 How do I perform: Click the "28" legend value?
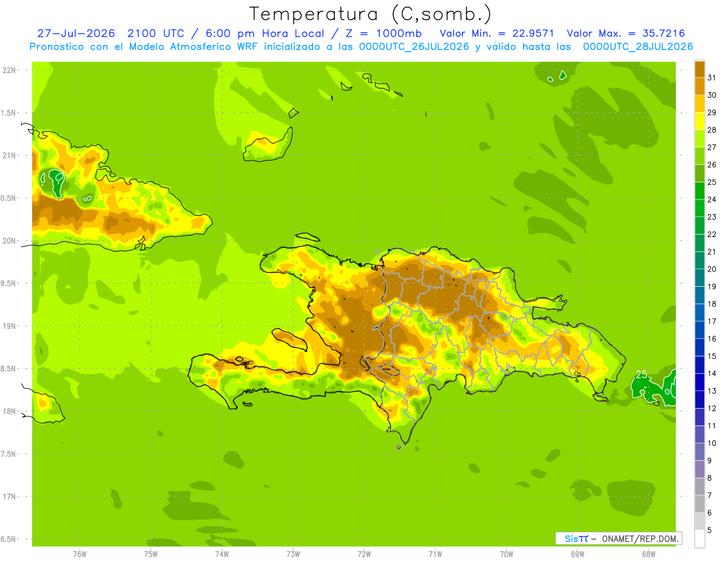(x=712, y=130)
